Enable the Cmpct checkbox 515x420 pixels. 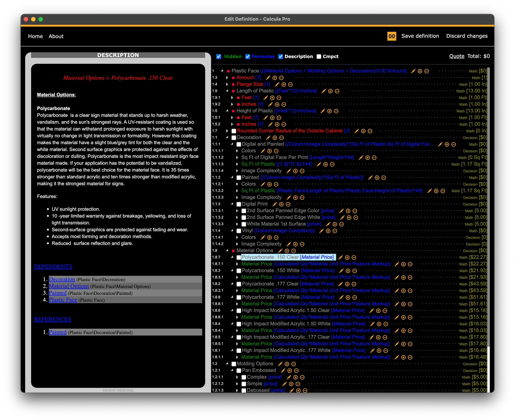(x=319, y=57)
